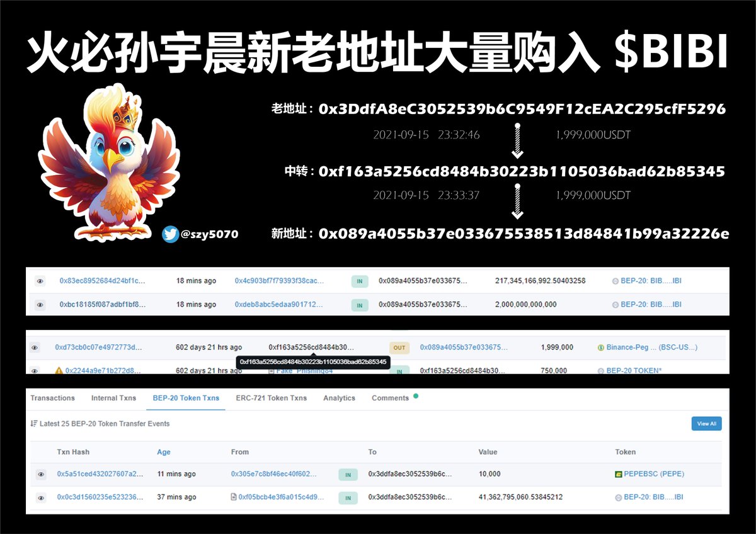The width and height of the screenshot is (756, 534).
Task: Click the View All button
Action: [706, 424]
